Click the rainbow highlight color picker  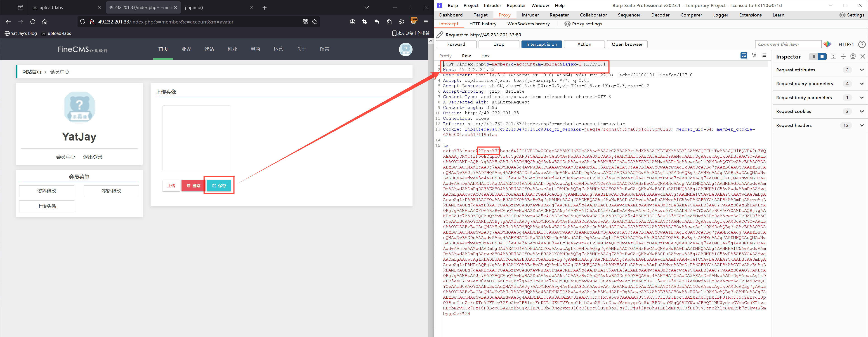click(x=827, y=44)
